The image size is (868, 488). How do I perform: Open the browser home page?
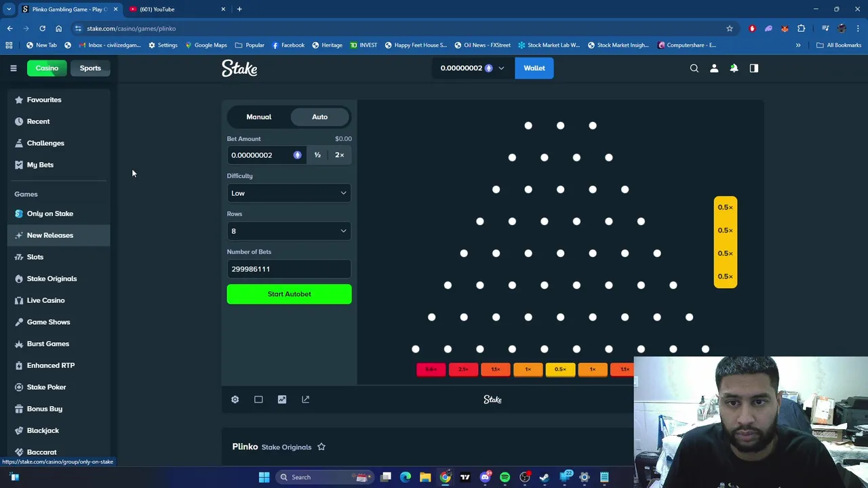[x=58, y=28]
